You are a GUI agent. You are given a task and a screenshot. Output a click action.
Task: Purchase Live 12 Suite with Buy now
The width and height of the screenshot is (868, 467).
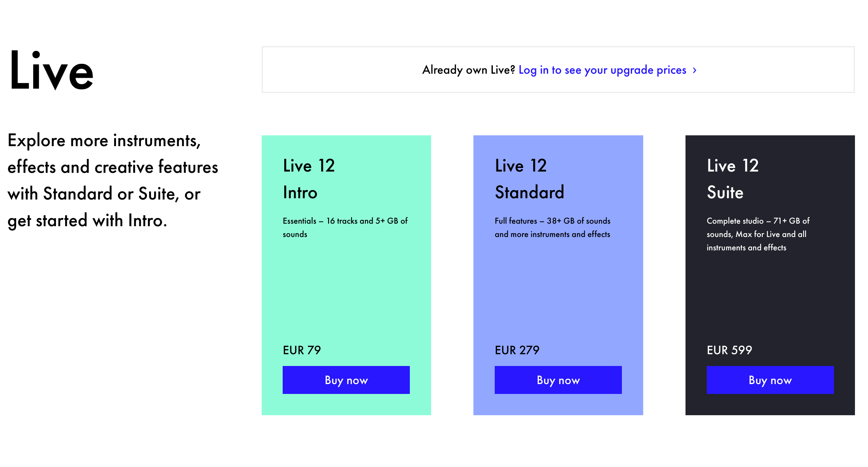pyautogui.click(x=770, y=380)
